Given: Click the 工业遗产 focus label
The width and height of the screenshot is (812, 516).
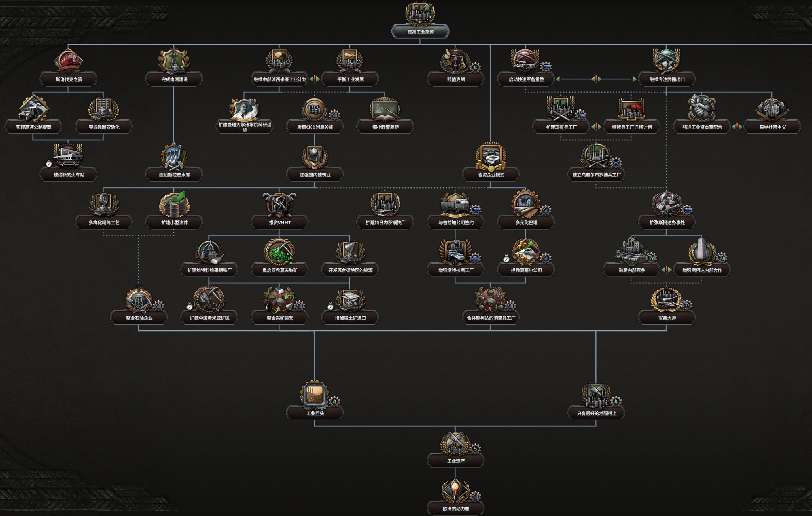Looking at the screenshot, I should pos(455,461).
